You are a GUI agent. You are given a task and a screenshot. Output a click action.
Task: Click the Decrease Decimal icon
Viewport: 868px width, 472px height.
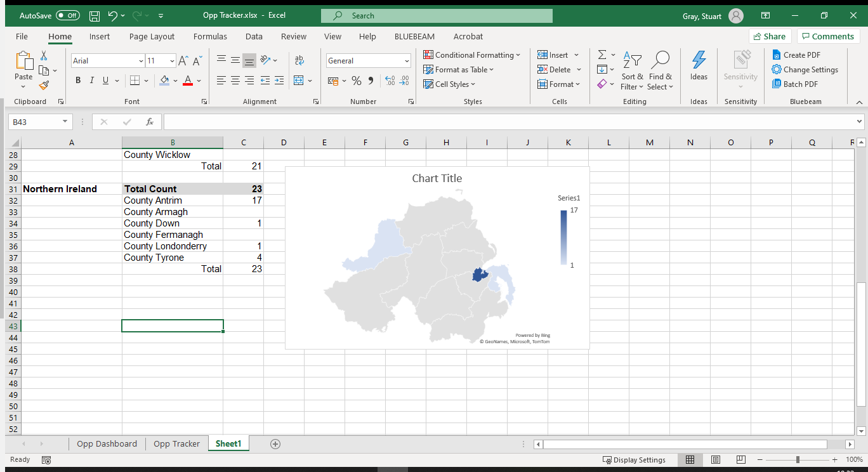click(405, 81)
